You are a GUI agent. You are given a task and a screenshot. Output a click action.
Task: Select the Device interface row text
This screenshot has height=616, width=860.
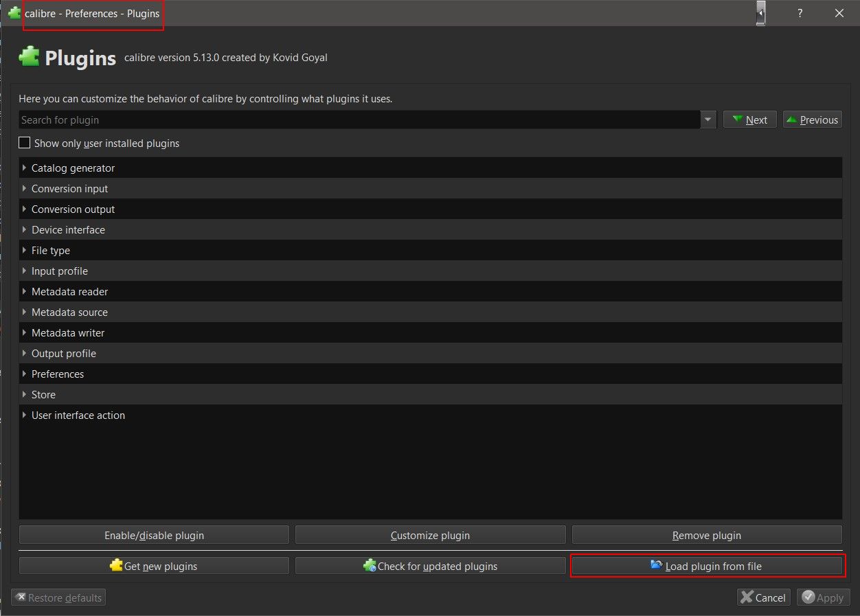[68, 230]
